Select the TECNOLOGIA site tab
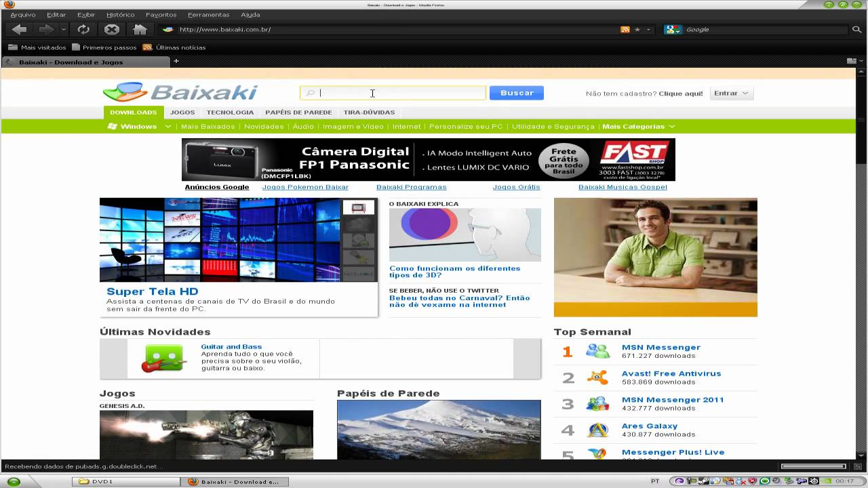Viewport: 868px width, 488px height. click(x=230, y=113)
